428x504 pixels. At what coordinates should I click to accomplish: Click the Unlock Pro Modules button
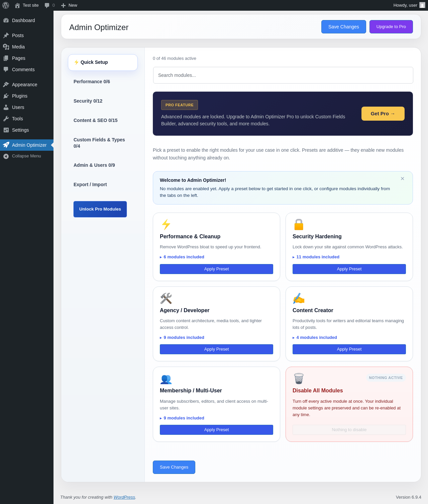click(x=100, y=209)
